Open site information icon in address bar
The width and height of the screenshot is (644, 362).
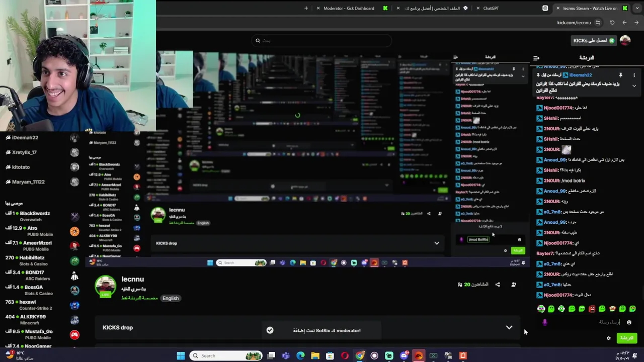598,23
